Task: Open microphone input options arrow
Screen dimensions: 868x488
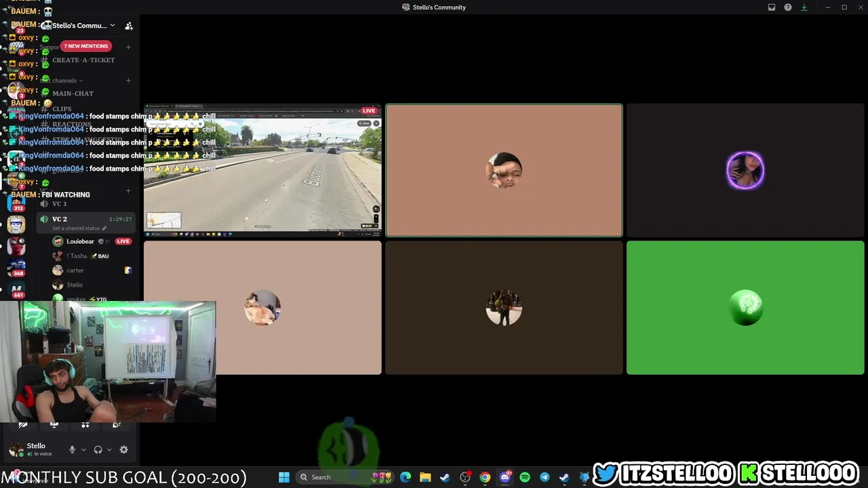Action: (83, 449)
